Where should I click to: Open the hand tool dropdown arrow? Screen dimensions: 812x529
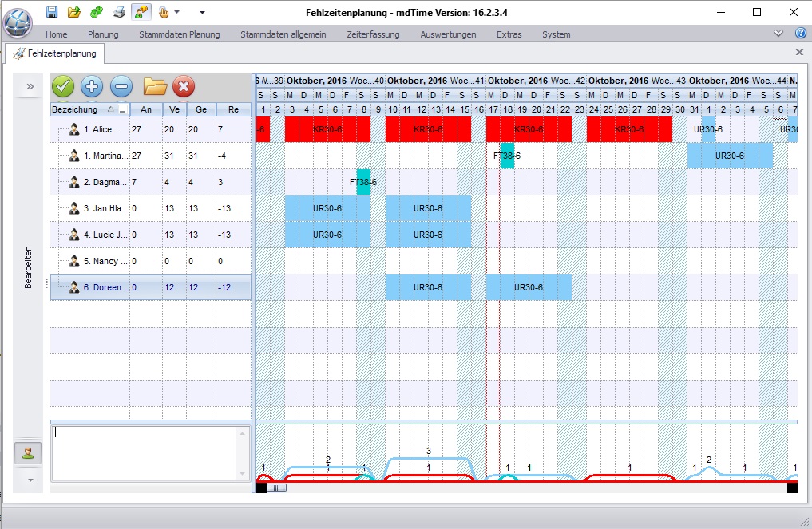tap(177, 12)
